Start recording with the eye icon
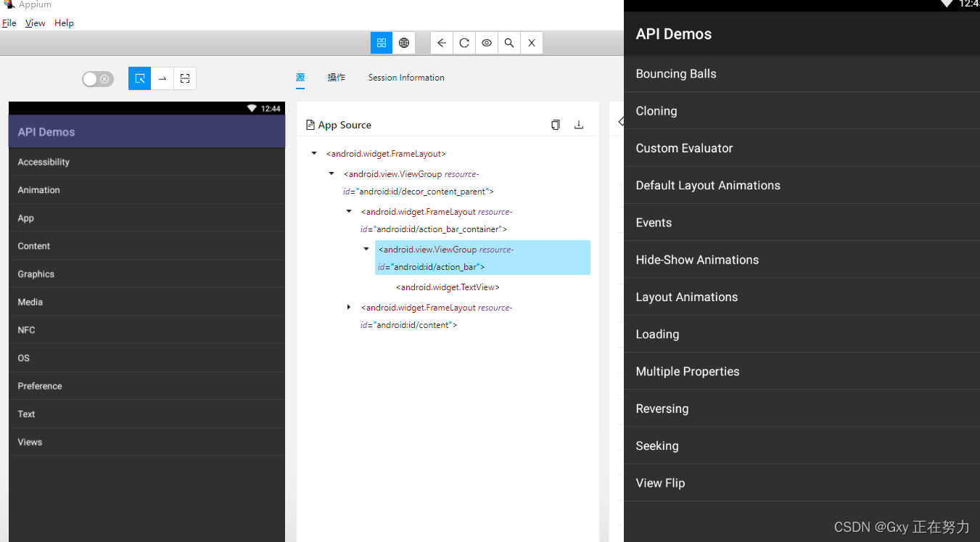Viewport: 980px width, 542px height. (x=487, y=43)
